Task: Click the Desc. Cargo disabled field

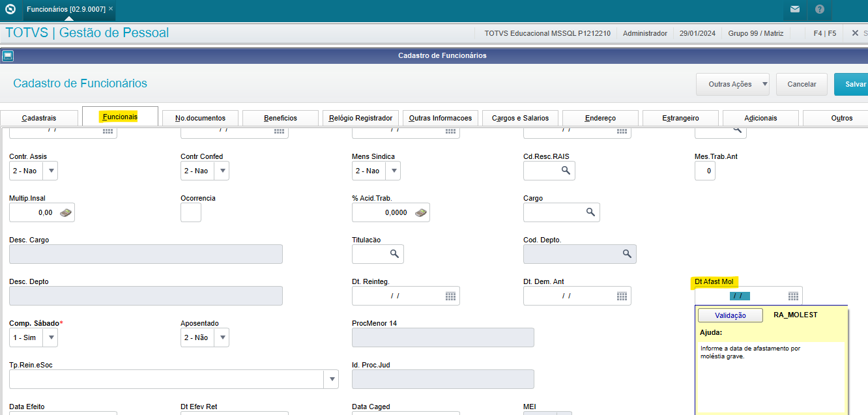Action: tap(146, 254)
